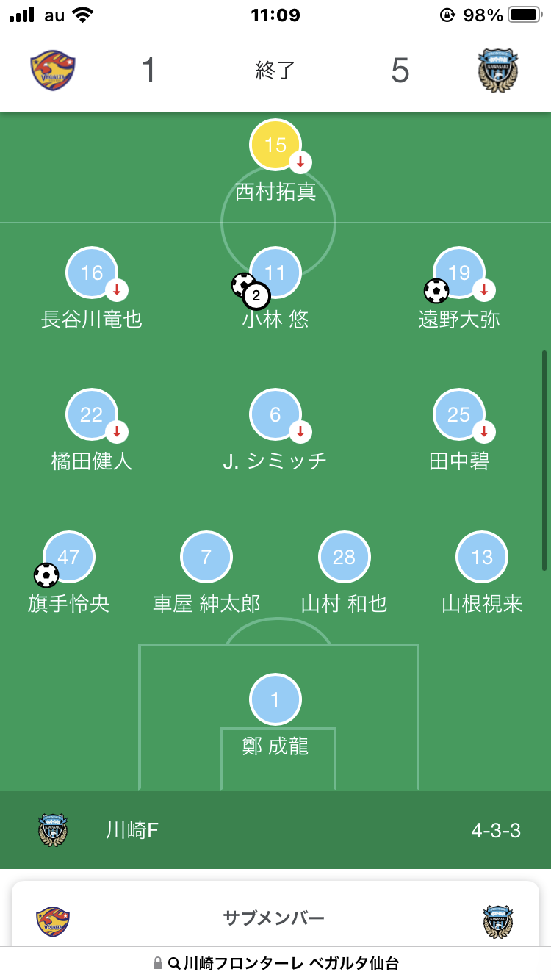Tap the search address bar 川崎フロンターレ ベガルタ仙台

[275, 963]
